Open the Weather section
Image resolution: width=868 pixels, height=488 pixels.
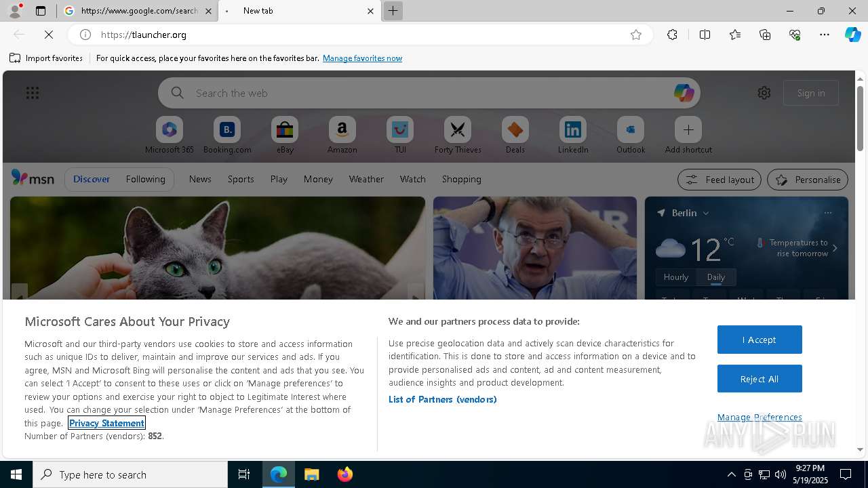pyautogui.click(x=366, y=179)
